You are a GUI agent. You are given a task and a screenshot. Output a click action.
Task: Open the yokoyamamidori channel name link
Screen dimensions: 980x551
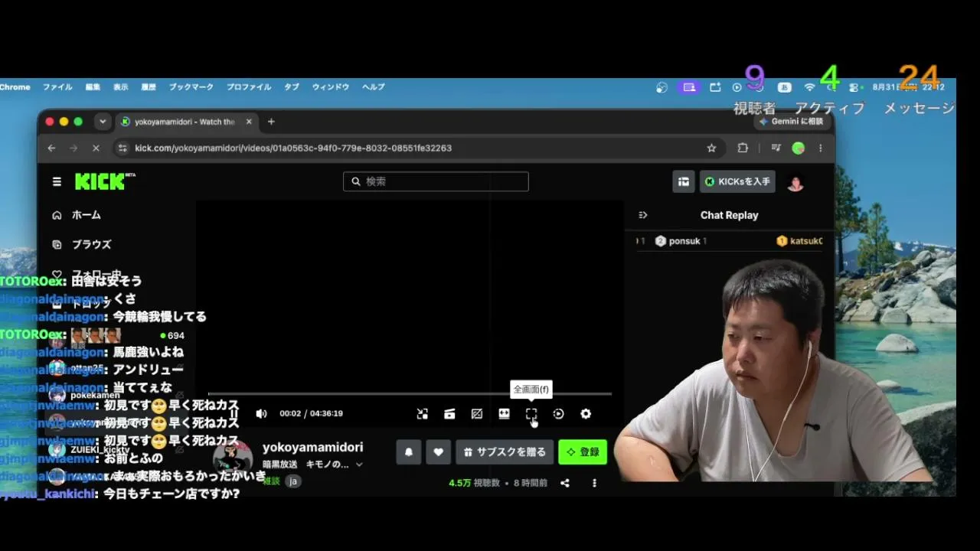312,447
